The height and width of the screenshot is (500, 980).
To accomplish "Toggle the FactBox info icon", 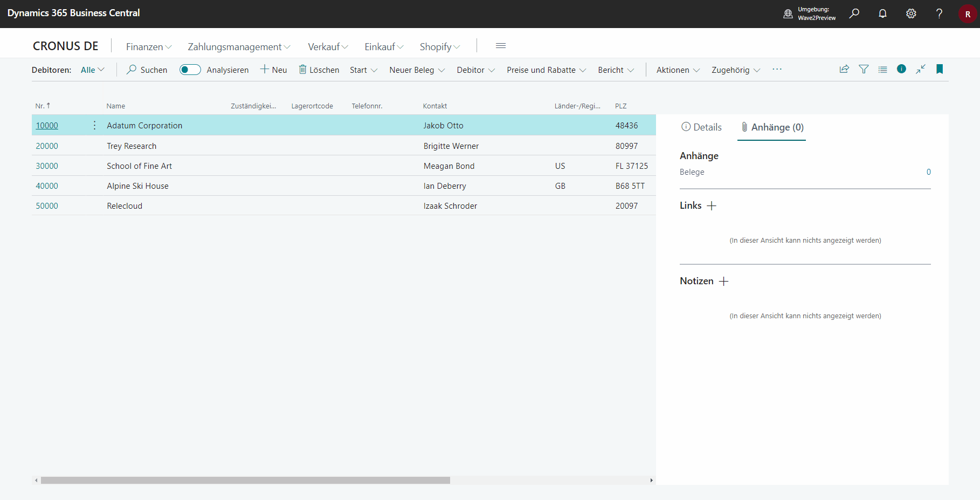I will [x=901, y=69].
